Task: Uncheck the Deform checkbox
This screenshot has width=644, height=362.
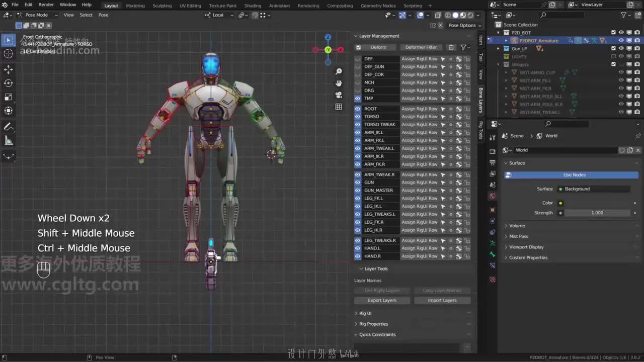Action: click(x=358, y=47)
